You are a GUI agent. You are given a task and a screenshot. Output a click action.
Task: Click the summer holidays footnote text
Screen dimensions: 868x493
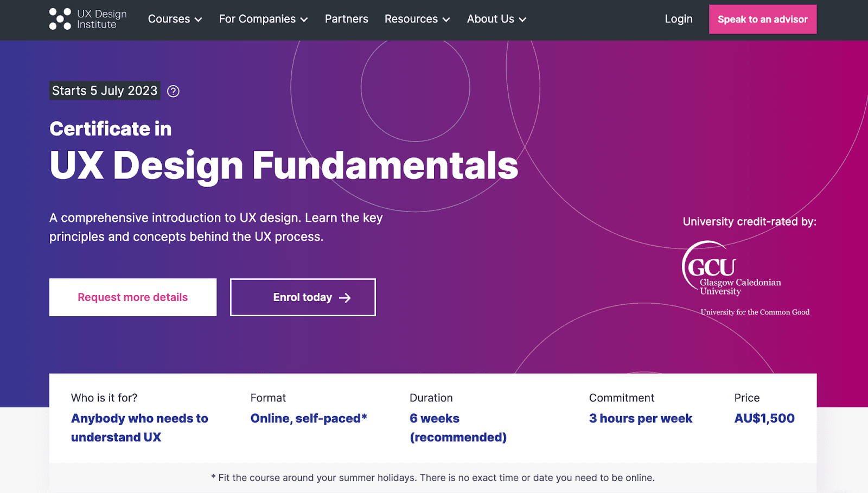click(432, 478)
